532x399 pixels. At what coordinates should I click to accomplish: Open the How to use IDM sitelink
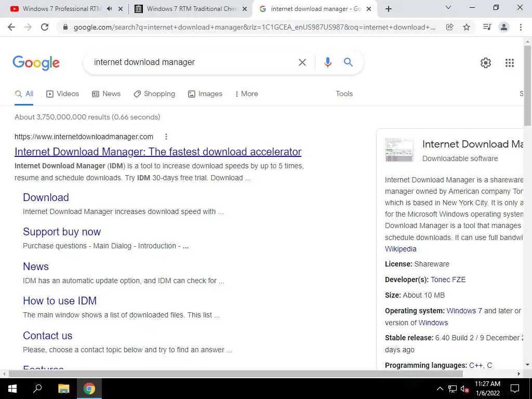(x=60, y=301)
